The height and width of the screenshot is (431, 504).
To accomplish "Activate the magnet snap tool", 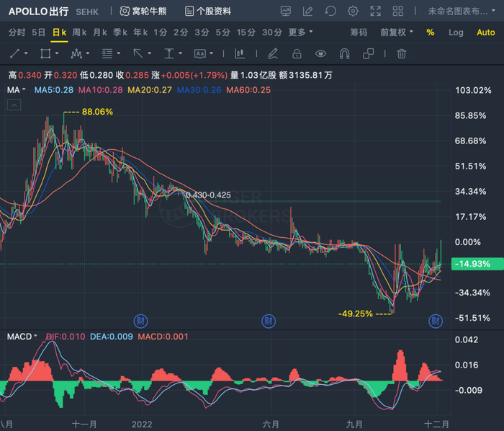I will point(344,53).
